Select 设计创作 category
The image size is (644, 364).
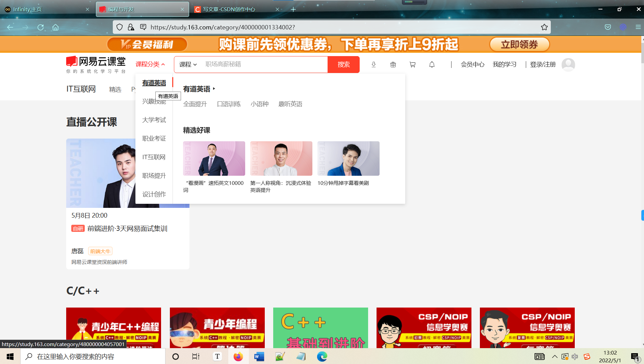pos(154,194)
